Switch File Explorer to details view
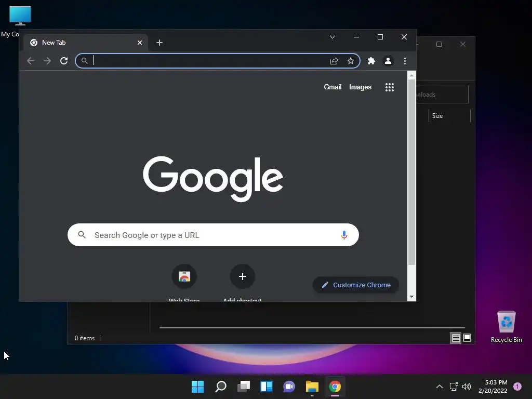Viewport: 532px width, 399px height. 456,338
